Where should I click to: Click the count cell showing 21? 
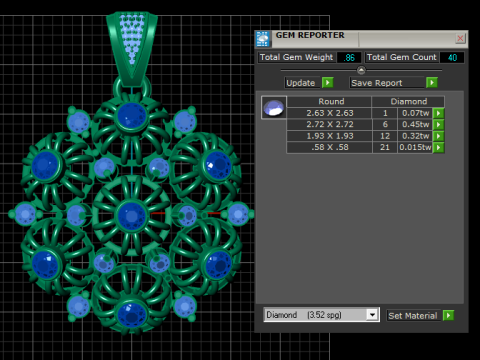(385, 147)
